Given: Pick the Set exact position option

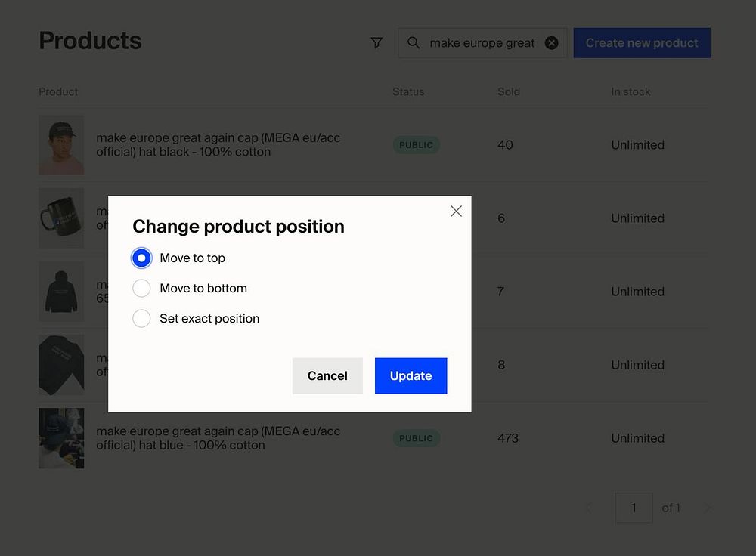Looking at the screenshot, I should (141, 319).
